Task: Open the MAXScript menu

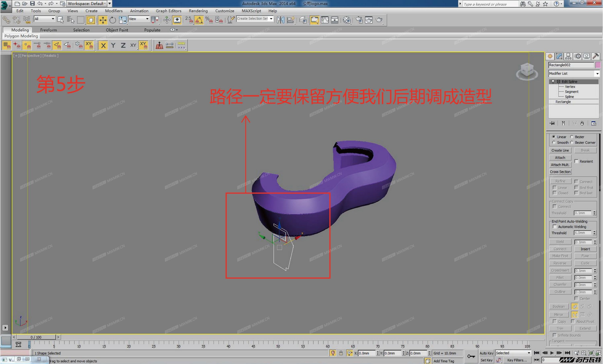Action: (251, 11)
